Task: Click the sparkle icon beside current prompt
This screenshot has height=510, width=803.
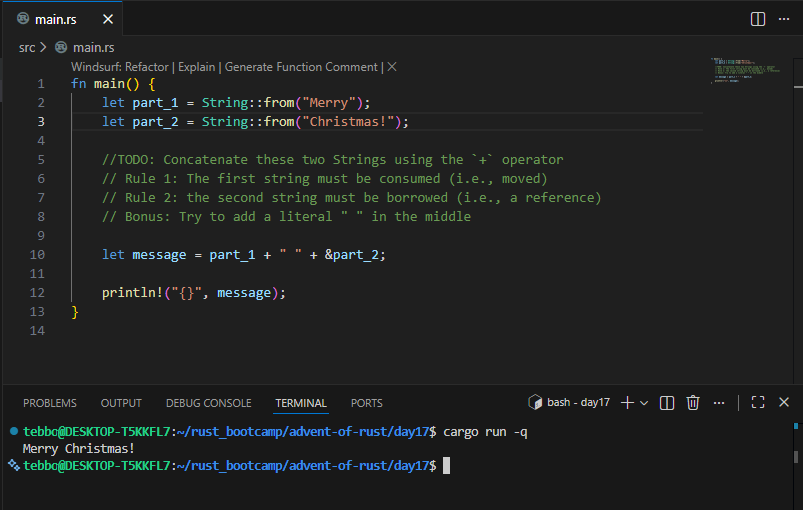Action: click(x=14, y=465)
